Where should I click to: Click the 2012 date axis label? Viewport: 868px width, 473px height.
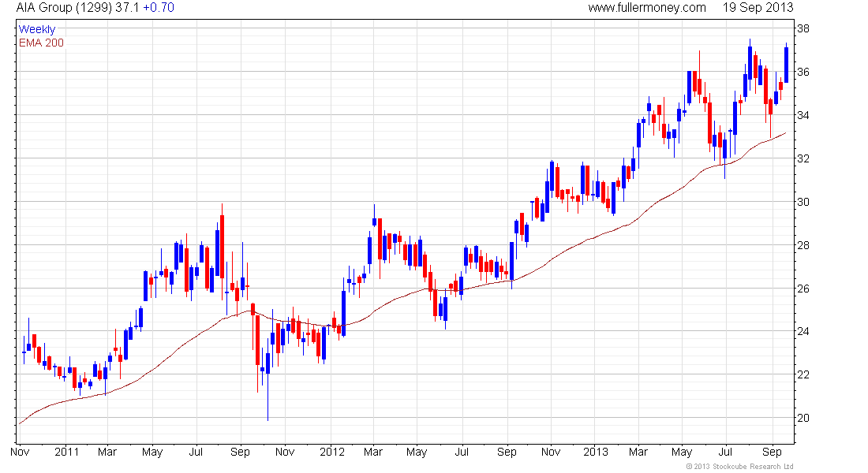tap(332, 452)
